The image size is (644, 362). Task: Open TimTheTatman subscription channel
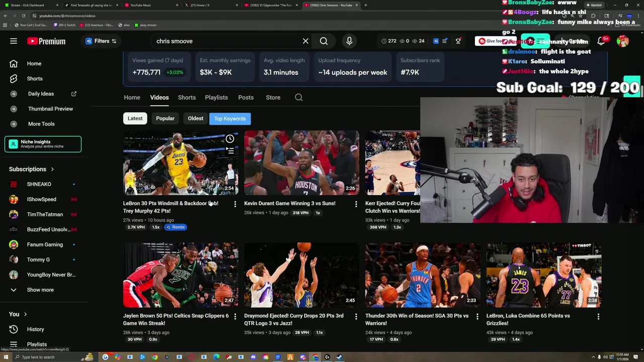click(x=44, y=215)
